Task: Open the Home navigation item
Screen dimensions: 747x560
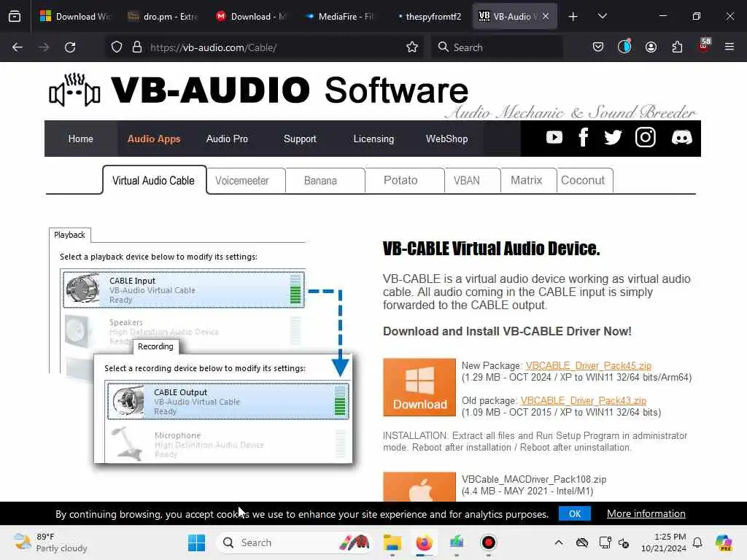Action: click(x=80, y=139)
